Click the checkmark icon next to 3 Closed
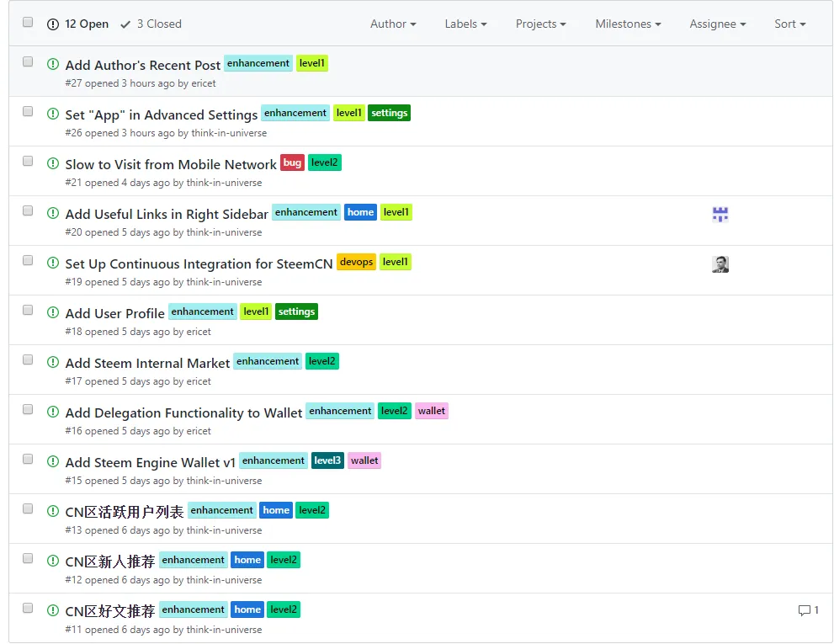The image size is (834, 644). [125, 24]
